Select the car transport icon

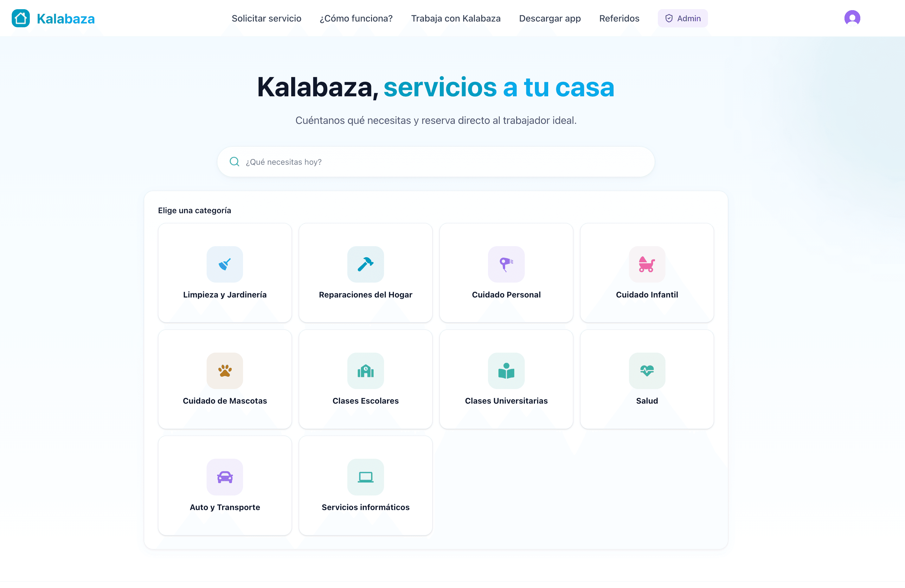225,477
